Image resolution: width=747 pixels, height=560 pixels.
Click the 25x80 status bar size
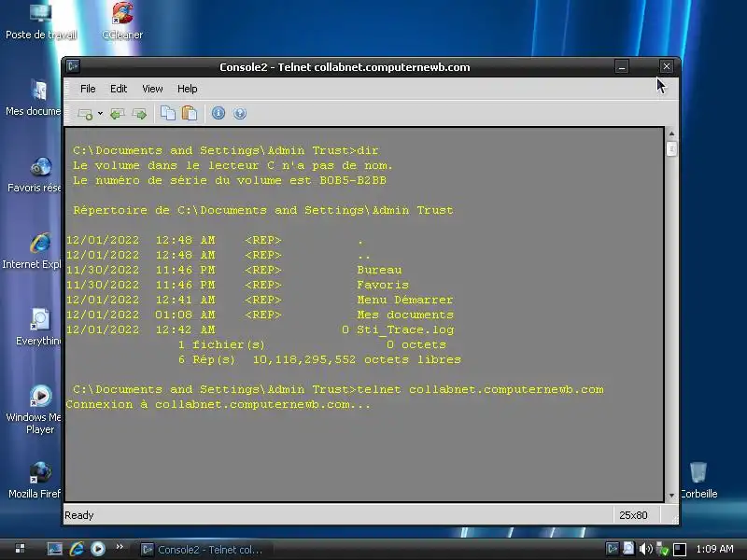pyautogui.click(x=633, y=515)
